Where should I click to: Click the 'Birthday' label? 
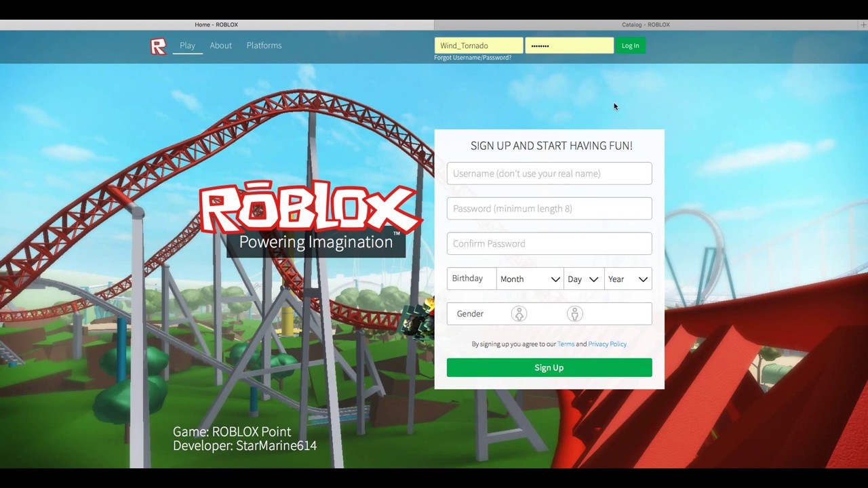pos(467,279)
